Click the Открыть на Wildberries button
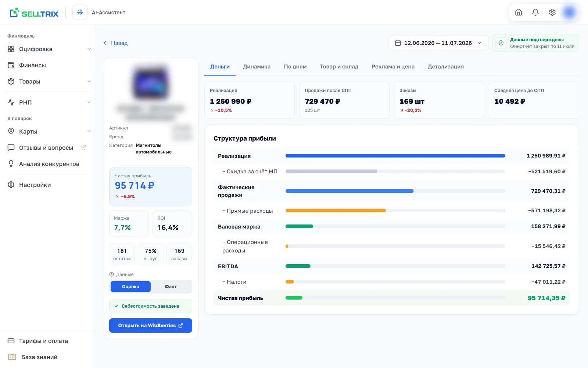The height and width of the screenshot is (368, 588). click(x=151, y=326)
